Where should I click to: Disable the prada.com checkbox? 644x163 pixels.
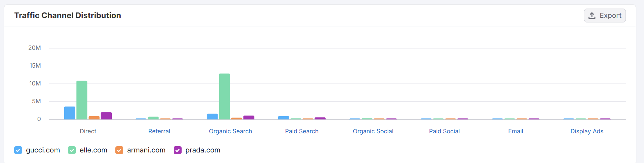(x=178, y=150)
